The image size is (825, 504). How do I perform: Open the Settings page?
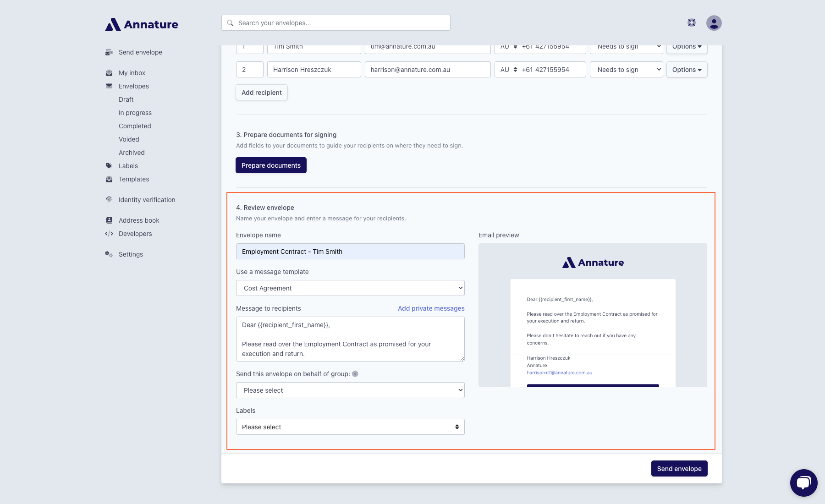point(131,254)
